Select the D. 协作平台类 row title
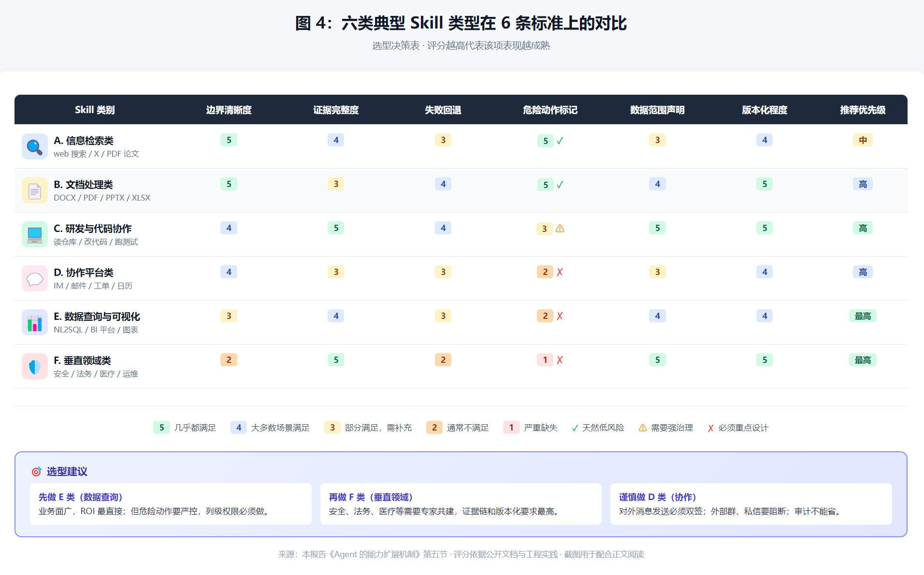This screenshot has width=924, height=575. coord(84,273)
